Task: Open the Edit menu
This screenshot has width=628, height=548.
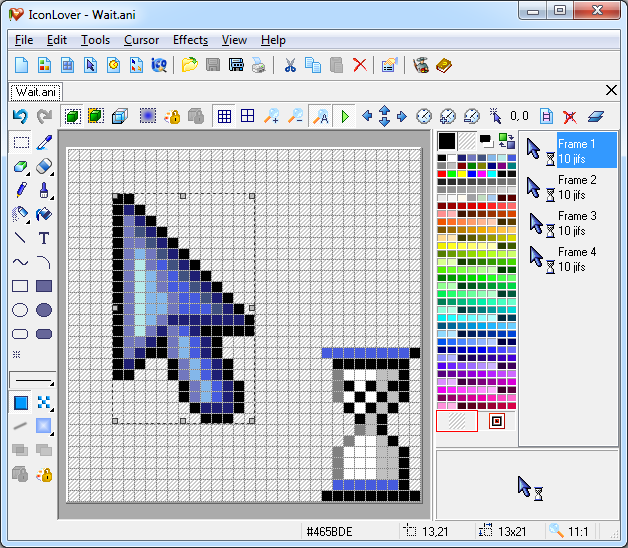Action: (x=57, y=40)
